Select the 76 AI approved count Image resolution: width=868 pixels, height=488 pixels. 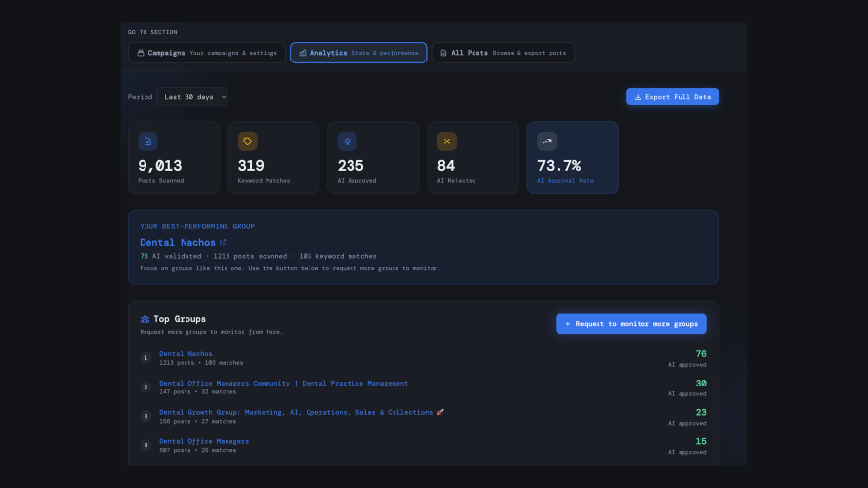[701, 354]
